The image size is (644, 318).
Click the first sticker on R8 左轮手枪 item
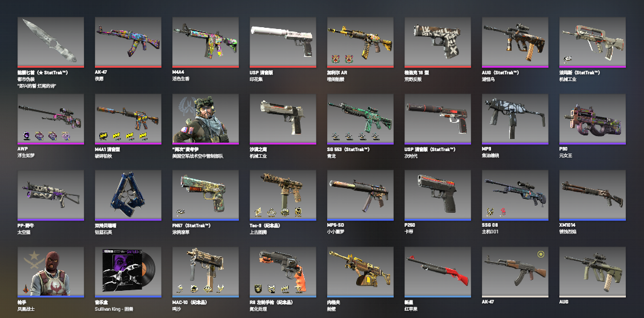point(258,288)
